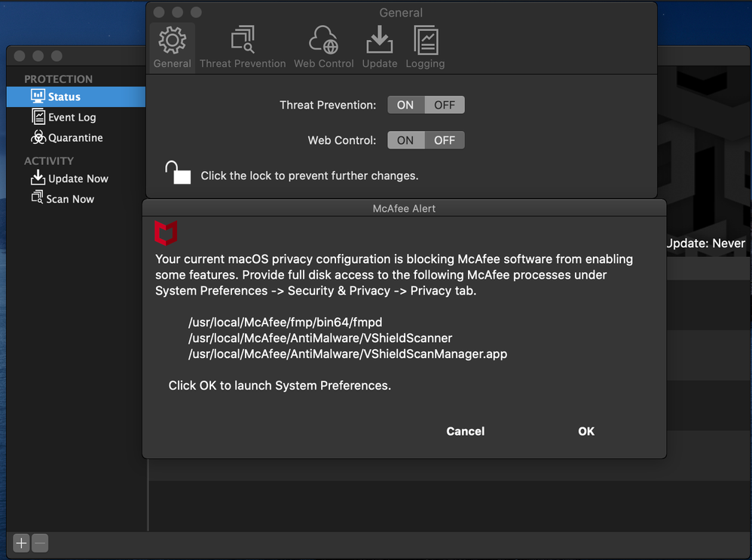Click Update Now in the sidebar
Image resolution: width=752 pixels, height=560 pixels.
(69, 178)
